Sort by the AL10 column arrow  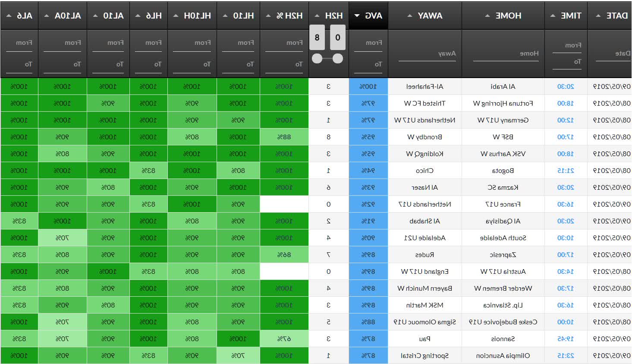click(x=95, y=16)
